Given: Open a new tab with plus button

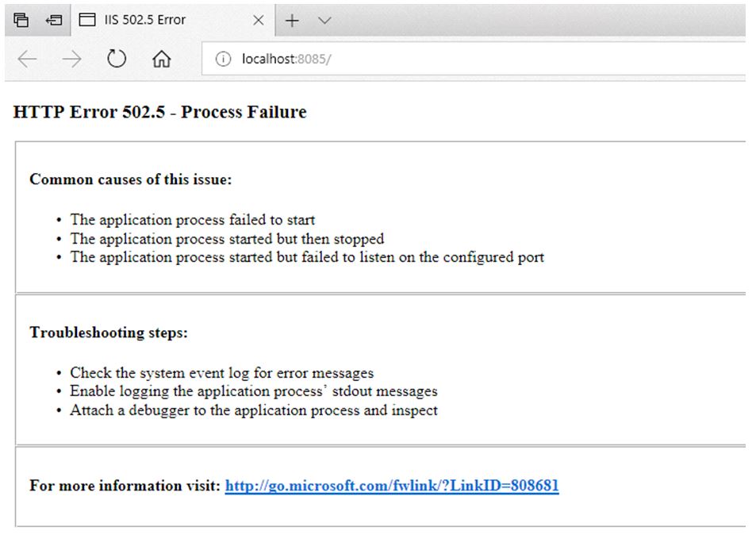Looking at the screenshot, I should tap(292, 21).
